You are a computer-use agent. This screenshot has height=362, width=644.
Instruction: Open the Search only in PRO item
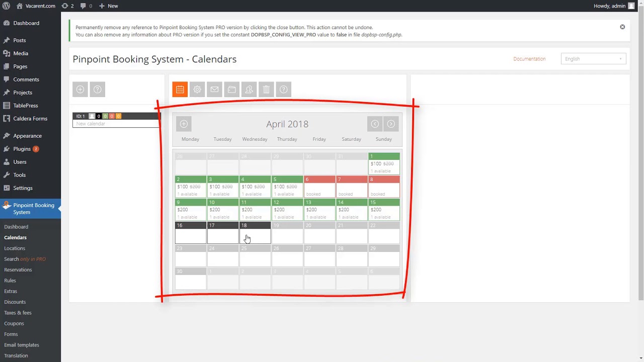pyautogui.click(x=25, y=259)
